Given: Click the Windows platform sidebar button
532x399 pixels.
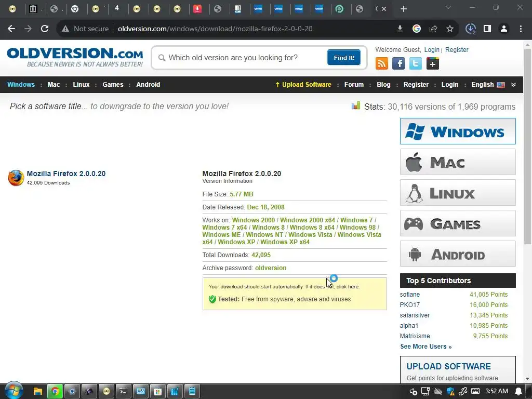Looking at the screenshot, I should click(458, 131).
